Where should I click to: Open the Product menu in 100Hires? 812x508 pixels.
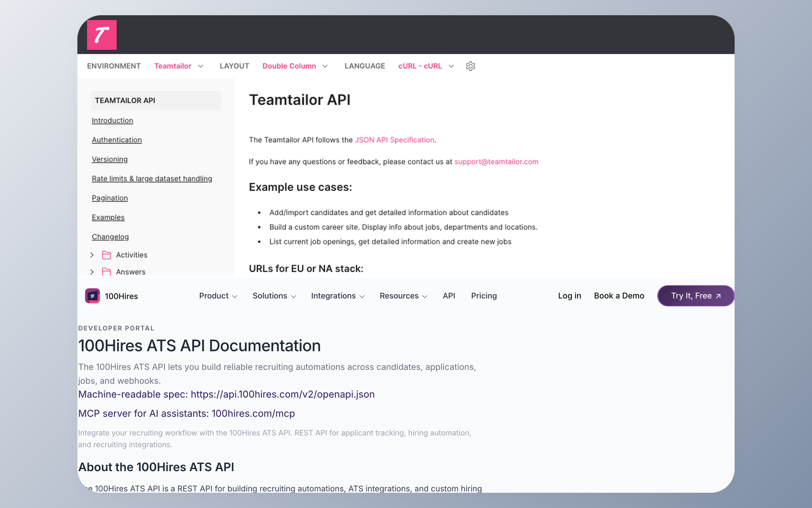click(x=218, y=296)
